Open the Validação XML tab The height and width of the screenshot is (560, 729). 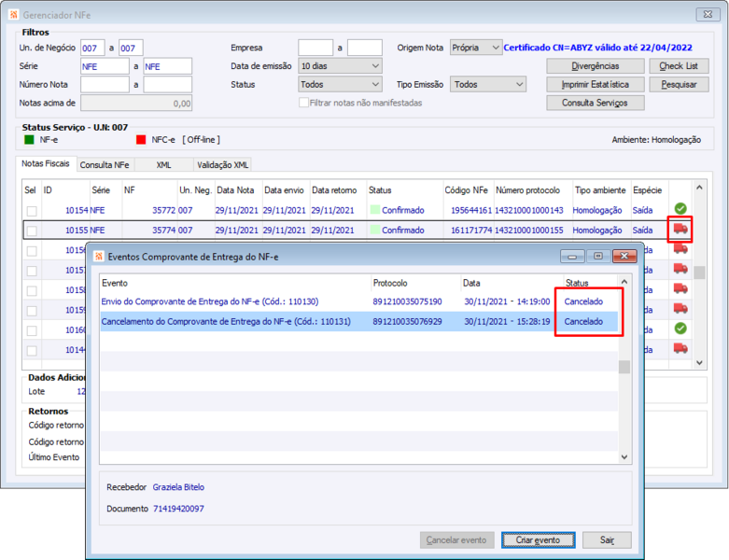223,165
